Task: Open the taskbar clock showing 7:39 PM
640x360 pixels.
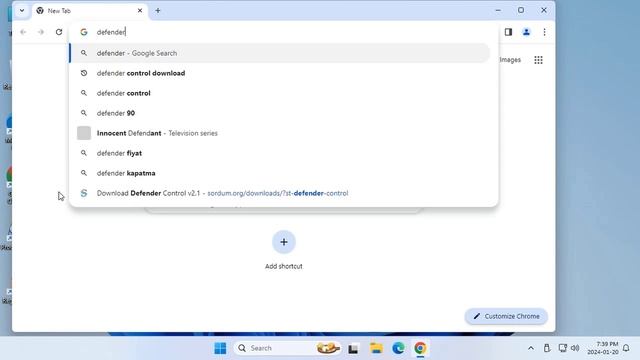Action: [603, 348]
